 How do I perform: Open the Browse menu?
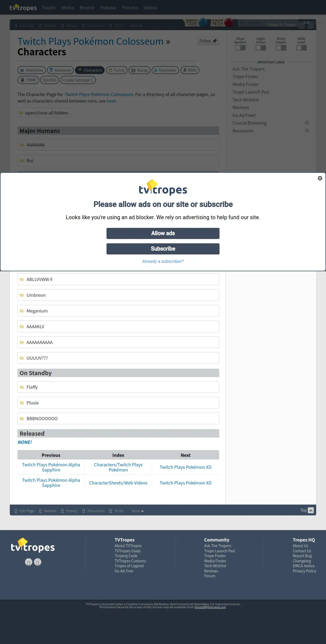(87, 8)
